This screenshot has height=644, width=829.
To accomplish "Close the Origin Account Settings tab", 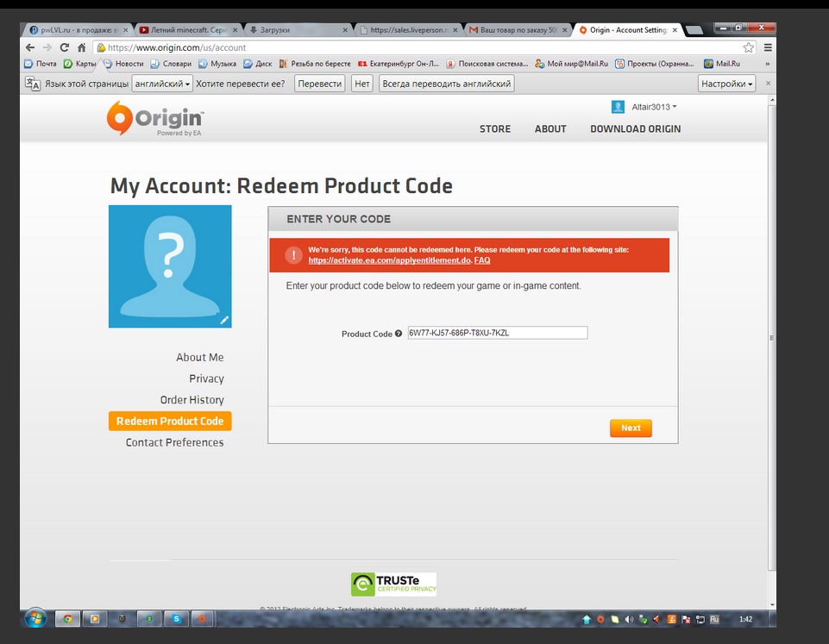I will coord(675,30).
